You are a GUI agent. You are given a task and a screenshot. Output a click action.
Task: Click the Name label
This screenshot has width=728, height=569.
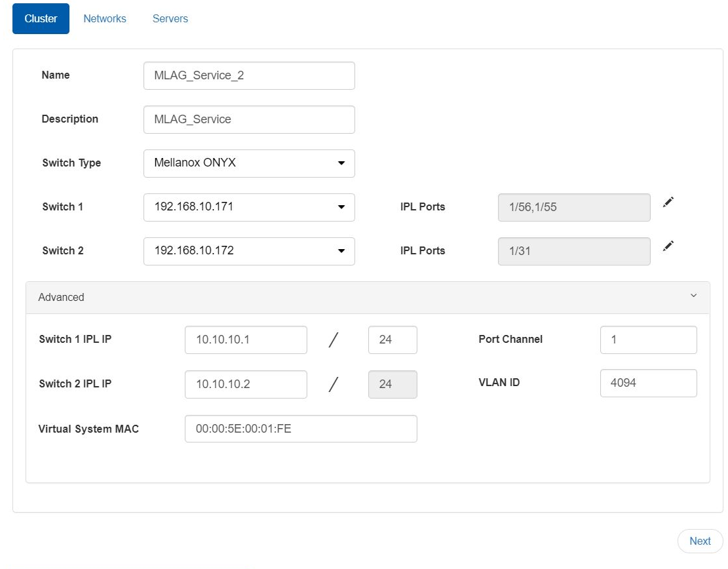click(56, 75)
